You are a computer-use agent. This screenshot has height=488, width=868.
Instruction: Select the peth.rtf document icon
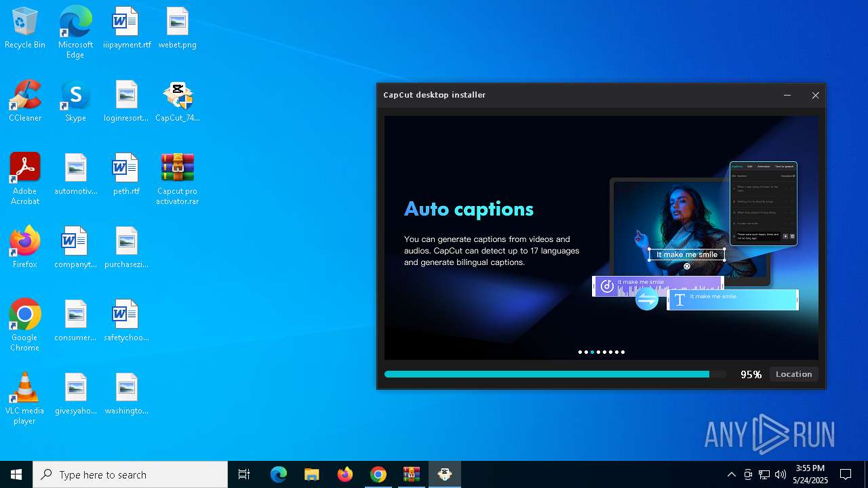[126, 174]
